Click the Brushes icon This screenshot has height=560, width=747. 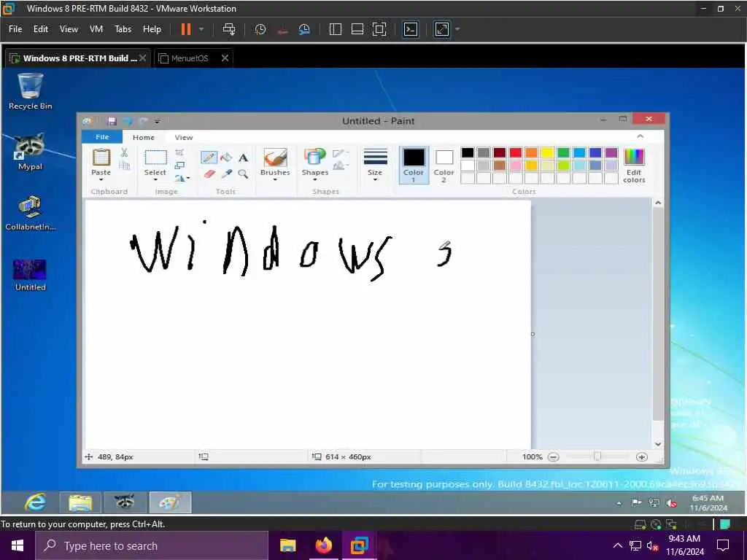(275, 157)
